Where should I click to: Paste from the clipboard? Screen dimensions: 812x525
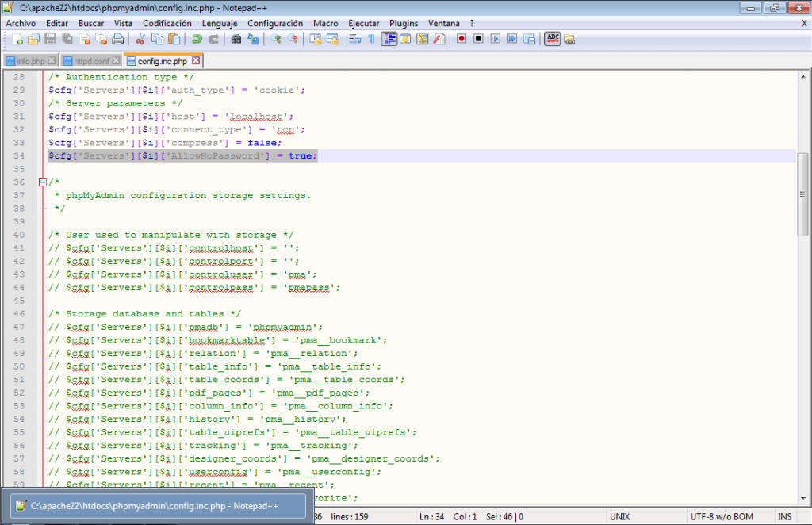173,40
